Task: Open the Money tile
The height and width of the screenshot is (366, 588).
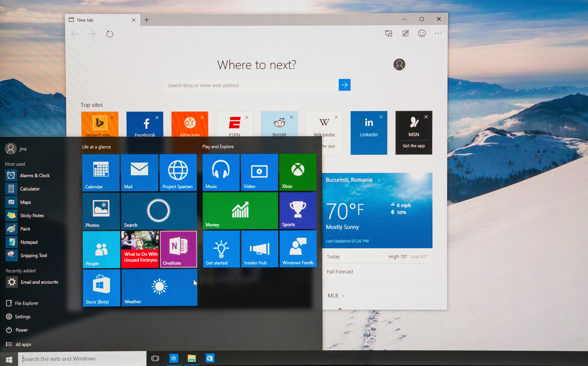Action: (x=240, y=211)
